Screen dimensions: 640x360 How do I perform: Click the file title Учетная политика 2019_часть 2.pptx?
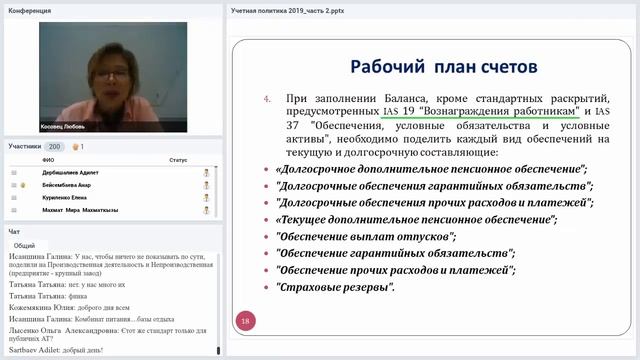click(x=287, y=11)
